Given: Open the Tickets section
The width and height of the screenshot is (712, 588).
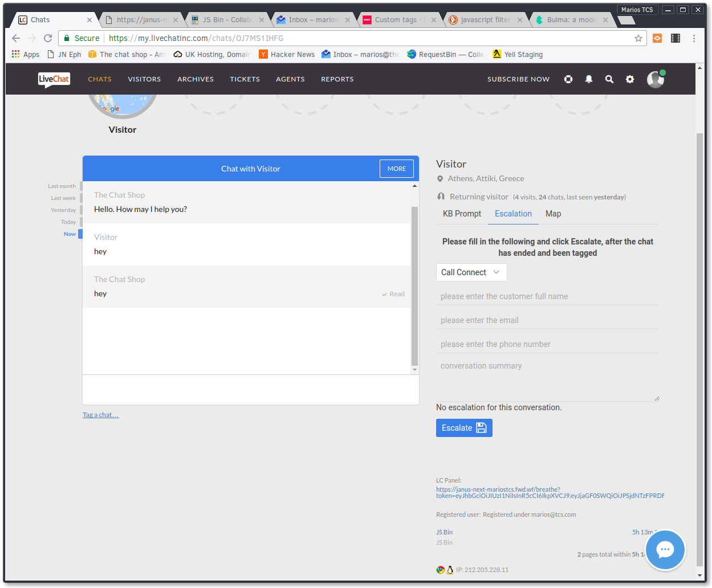Looking at the screenshot, I should coord(245,79).
